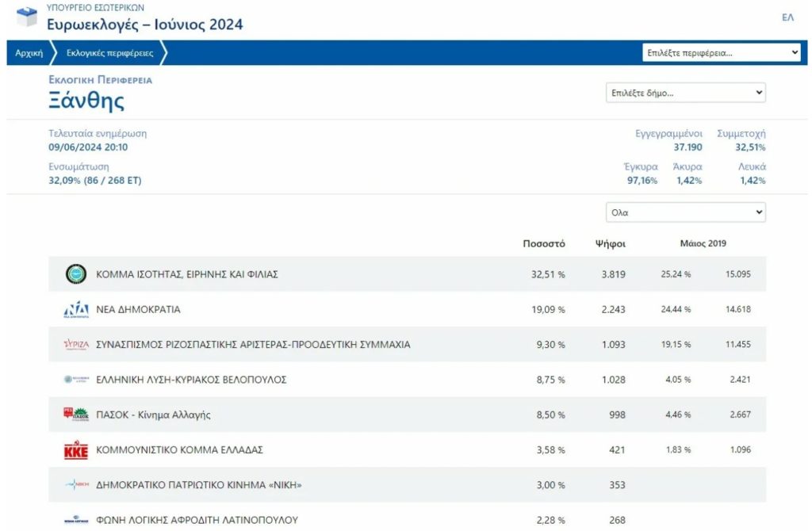Viewport: 812px width, 531px height.
Task: Select ΠΑΣΟΚ - Κίνημα Αλλαγής party name
Action: (x=153, y=414)
